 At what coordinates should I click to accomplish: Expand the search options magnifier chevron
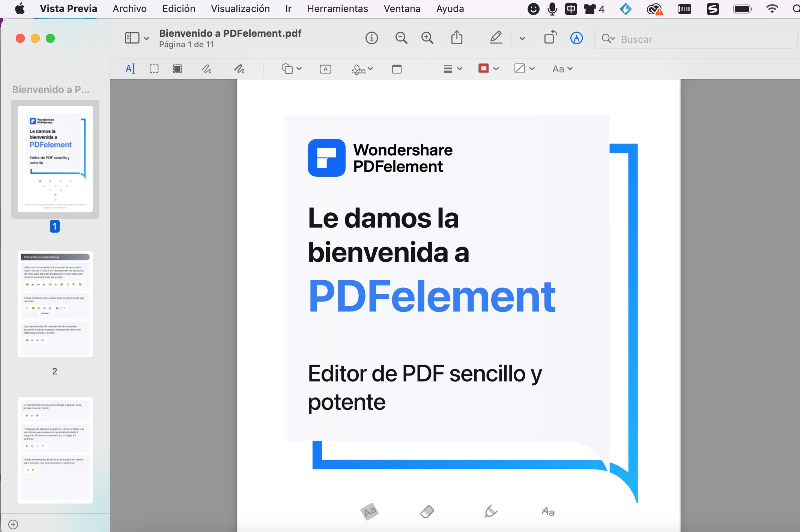(608, 39)
